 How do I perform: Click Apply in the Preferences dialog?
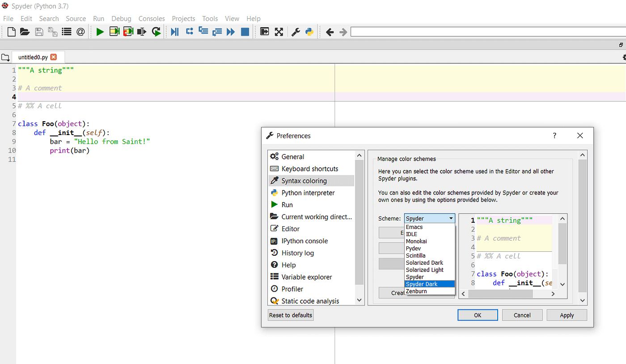567,315
